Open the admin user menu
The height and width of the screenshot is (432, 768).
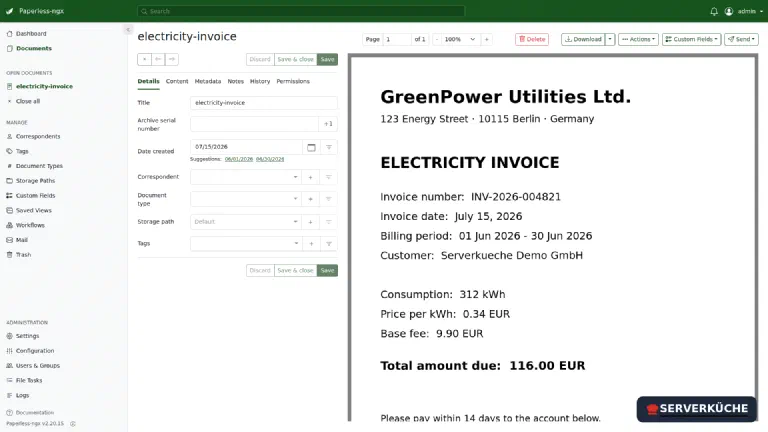pos(744,11)
